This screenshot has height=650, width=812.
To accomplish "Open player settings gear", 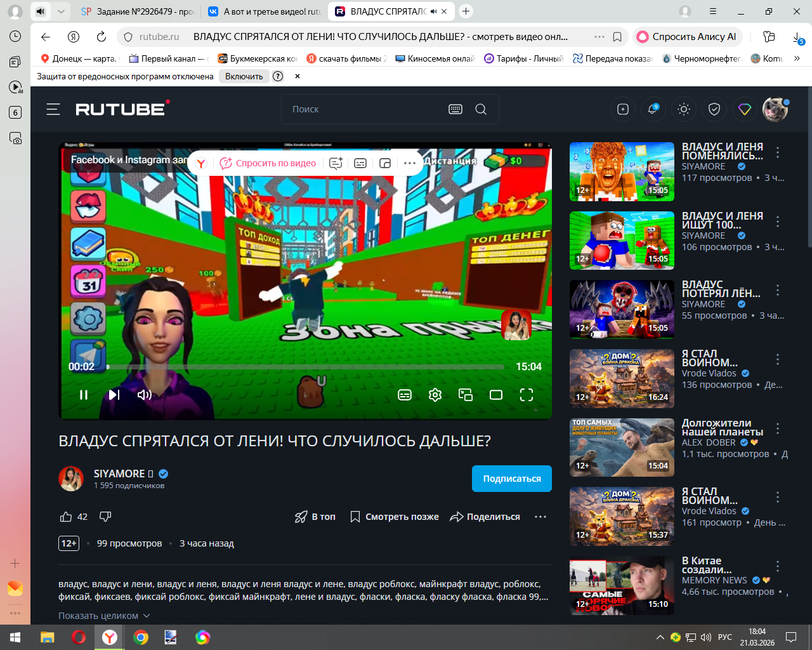I will 435,395.
